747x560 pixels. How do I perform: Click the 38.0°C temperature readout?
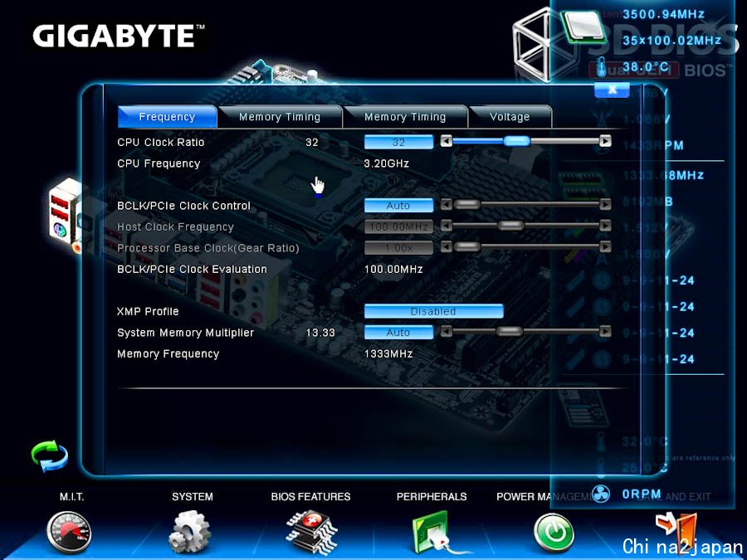click(646, 66)
